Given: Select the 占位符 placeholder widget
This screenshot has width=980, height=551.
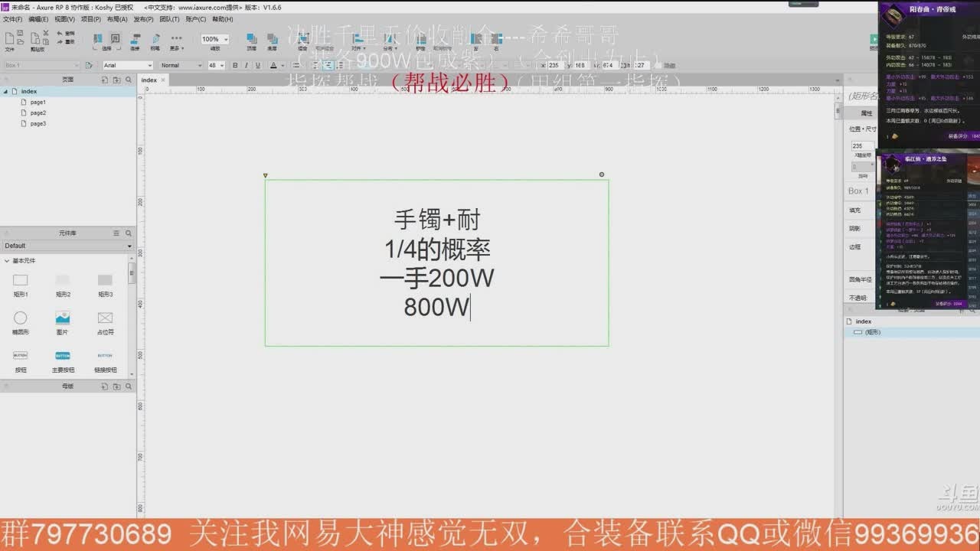Looking at the screenshot, I should 105,323.
